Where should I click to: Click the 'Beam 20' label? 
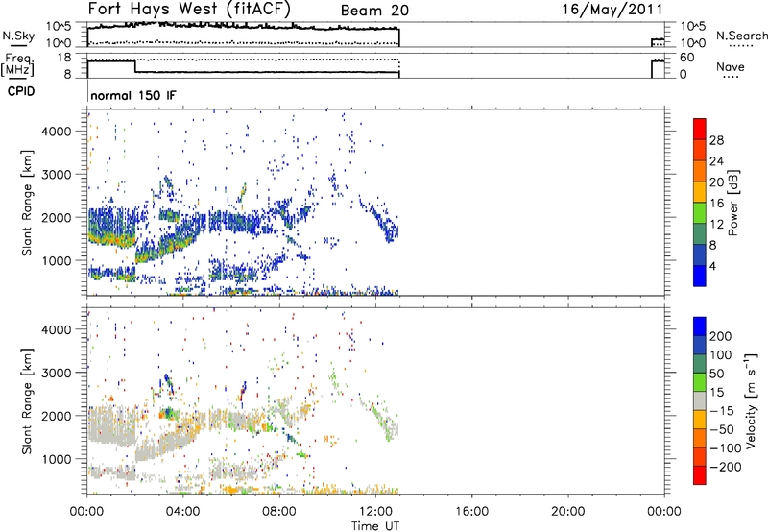coord(374,11)
